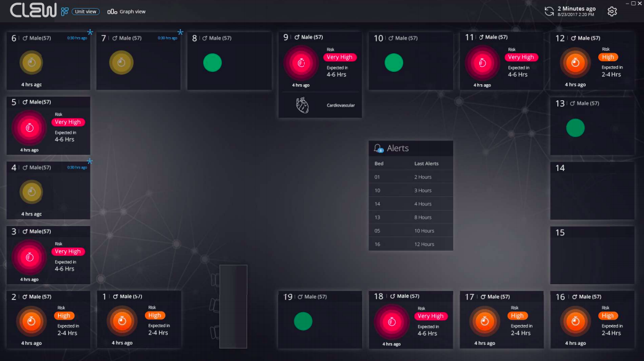This screenshot has height=361, width=644.
Task: Open the settings gear icon
Action: tap(612, 12)
